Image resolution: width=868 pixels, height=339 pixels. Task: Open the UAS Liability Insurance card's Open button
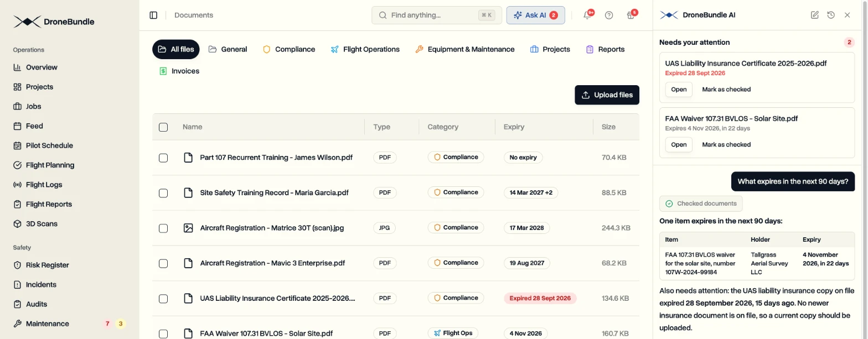click(679, 90)
